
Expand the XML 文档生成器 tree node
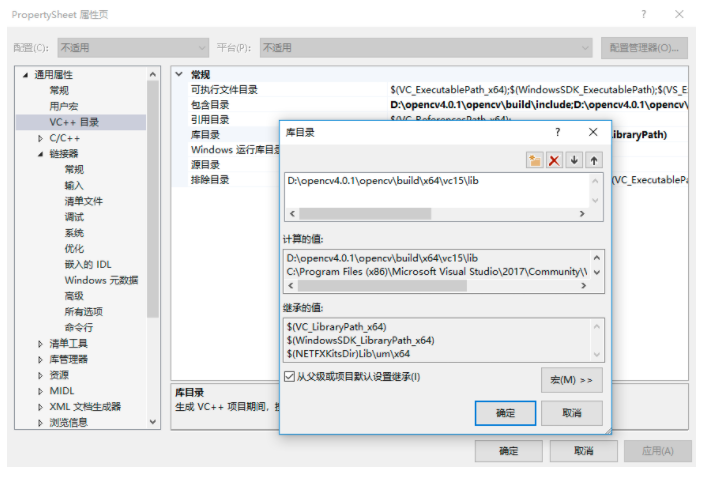tap(40, 407)
